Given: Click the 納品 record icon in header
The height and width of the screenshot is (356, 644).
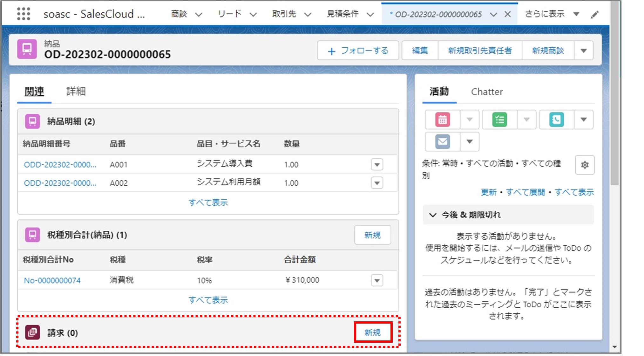Looking at the screenshot, I should [27, 49].
